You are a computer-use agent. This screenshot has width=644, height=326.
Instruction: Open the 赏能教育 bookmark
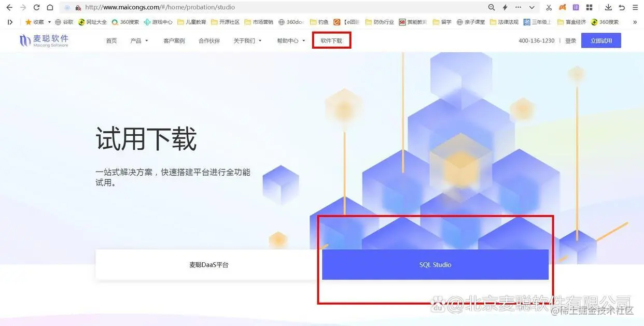[413, 22]
